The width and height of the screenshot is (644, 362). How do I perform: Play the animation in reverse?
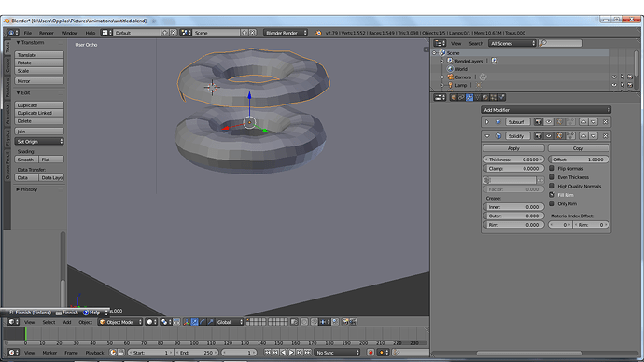click(284, 353)
